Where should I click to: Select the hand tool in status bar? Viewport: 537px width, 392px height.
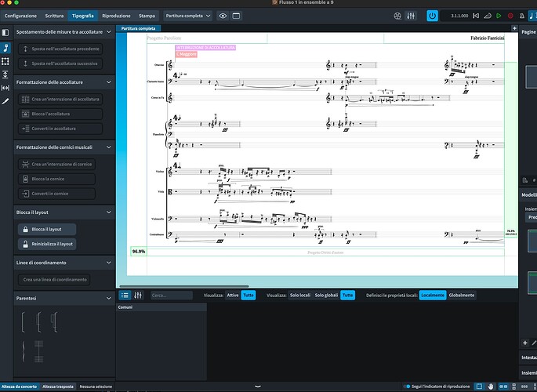pyautogui.click(x=491, y=387)
